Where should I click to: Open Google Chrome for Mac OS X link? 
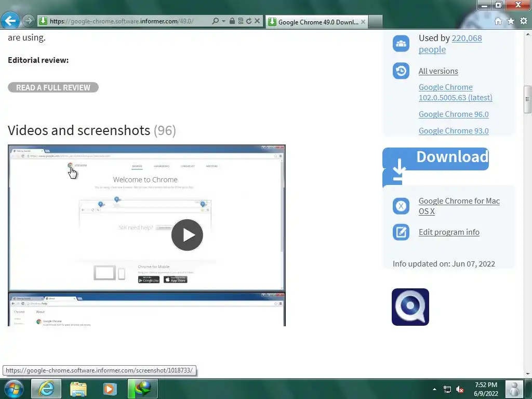pyautogui.click(x=459, y=206)
